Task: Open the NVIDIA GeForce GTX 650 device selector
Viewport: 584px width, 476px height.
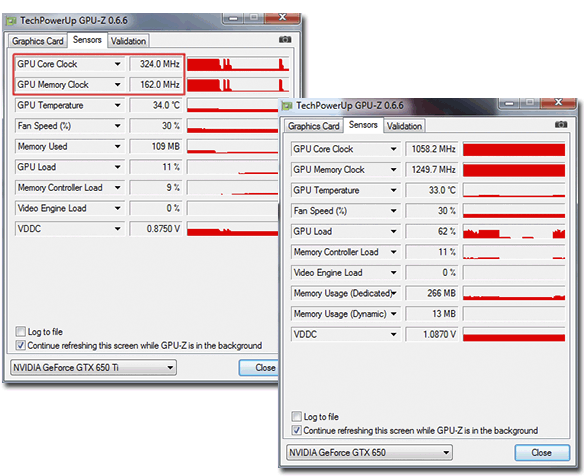Action: pos(369,453)
